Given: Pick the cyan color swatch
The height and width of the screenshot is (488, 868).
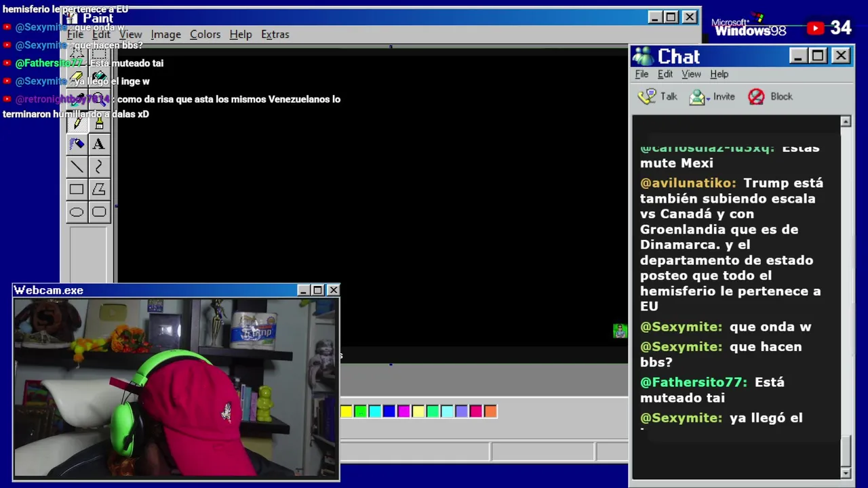Looking at the screenshot, I should 375,411.
